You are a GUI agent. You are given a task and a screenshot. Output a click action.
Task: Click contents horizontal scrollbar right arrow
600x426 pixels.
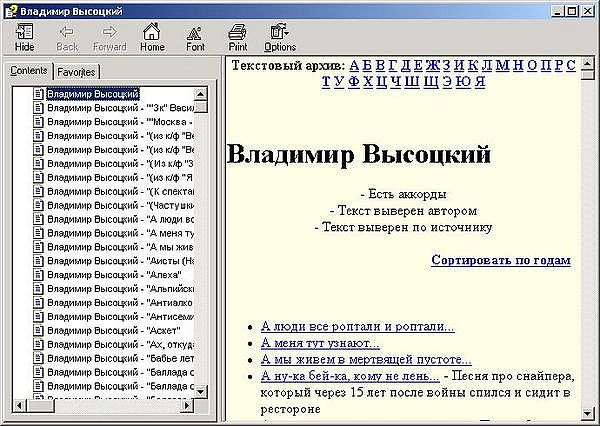[x=187, y=405]
